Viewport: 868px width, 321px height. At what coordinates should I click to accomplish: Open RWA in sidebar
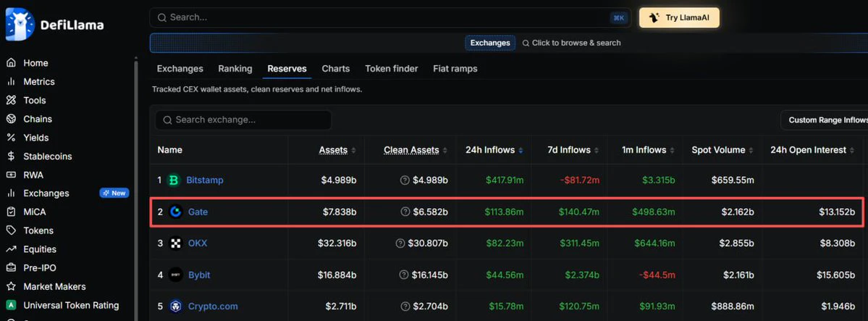point(33,175)
